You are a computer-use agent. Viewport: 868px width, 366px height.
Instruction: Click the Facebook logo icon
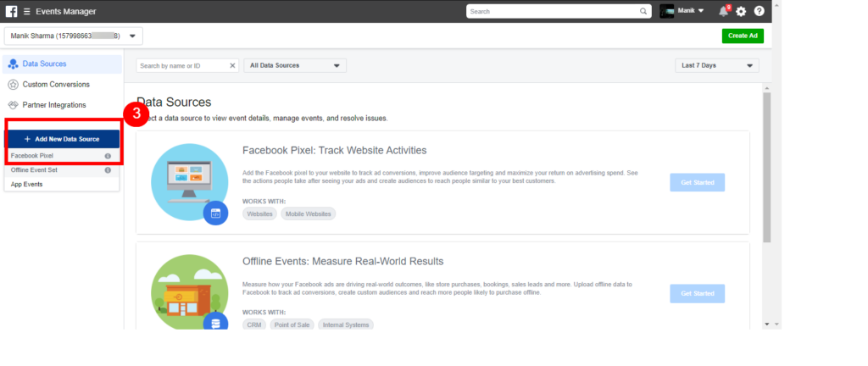coord(11,11)
